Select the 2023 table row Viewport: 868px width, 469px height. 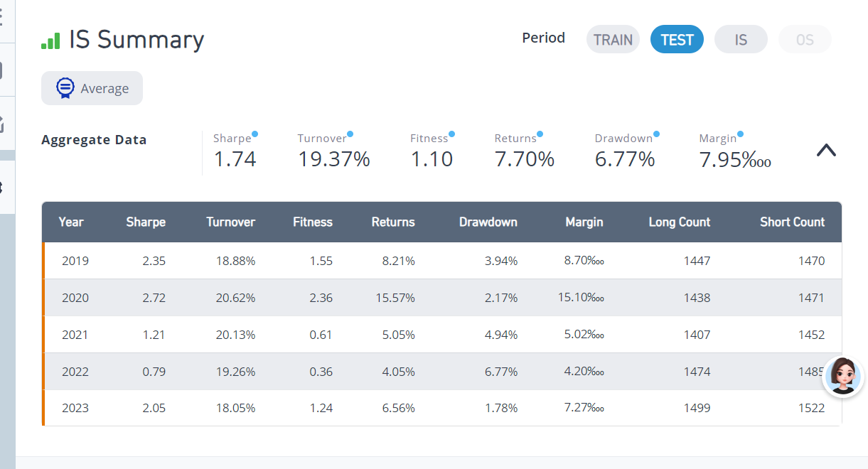click(442, 408)
